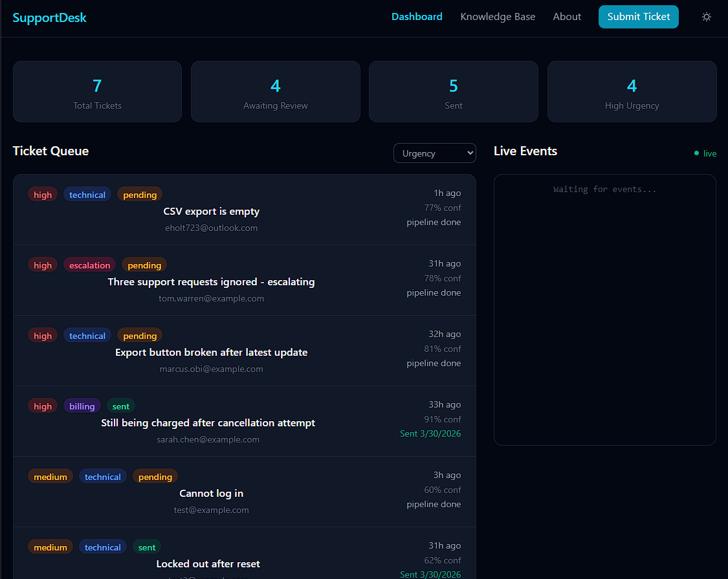Screen dimensions: 728x579
Task: Navigate to the About page
Action: 567,16
